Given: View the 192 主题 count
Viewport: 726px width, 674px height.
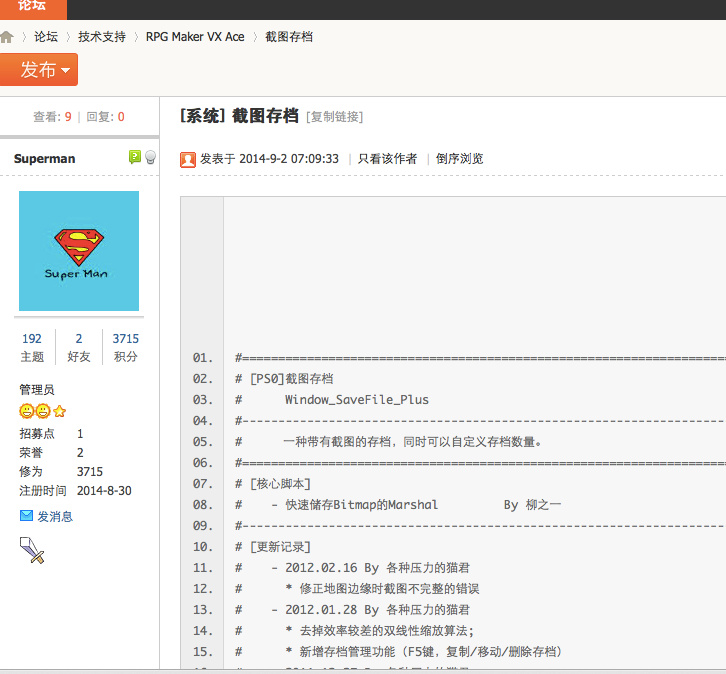Looking at the screenshot, I should [x=32, y=347].
